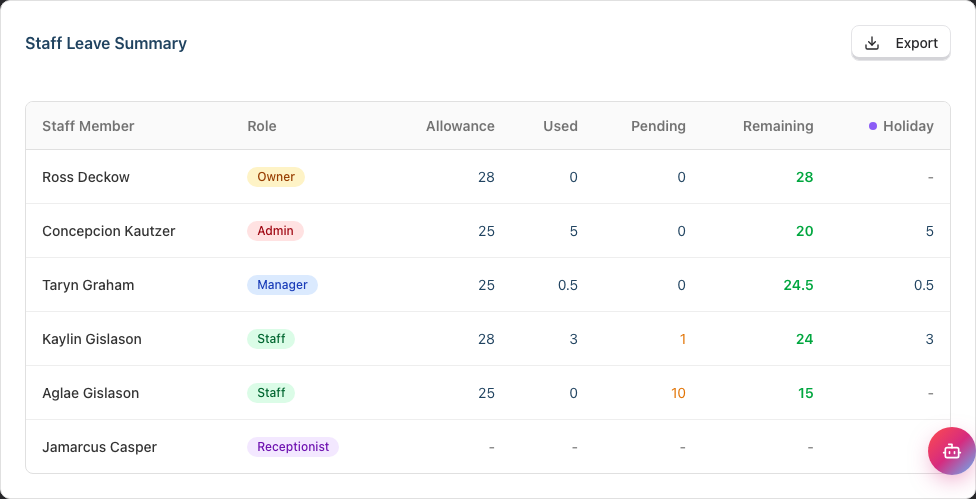Select the Used column header
Image resolution: width=976 pixels, height=499 pixels.
coord(560,126)
